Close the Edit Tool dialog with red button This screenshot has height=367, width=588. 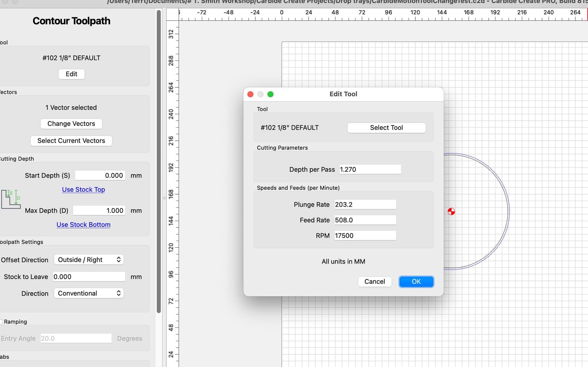point(251,94)
